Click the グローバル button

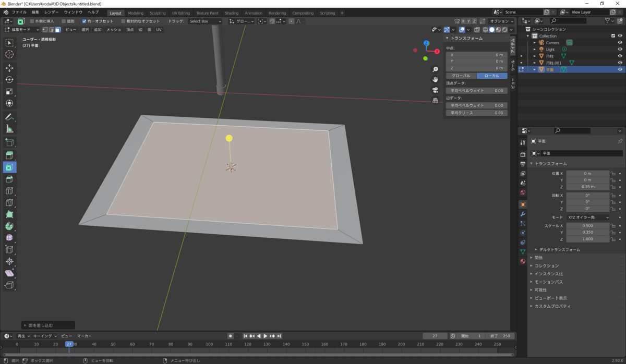point(460,76)
